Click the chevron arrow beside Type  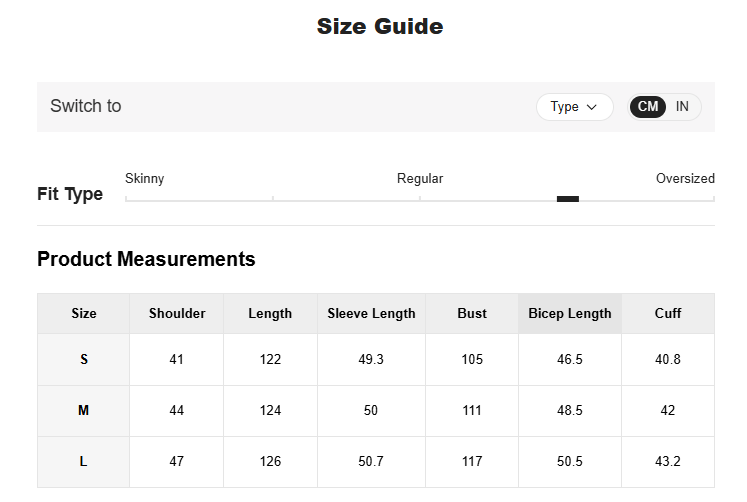(592, 107)
